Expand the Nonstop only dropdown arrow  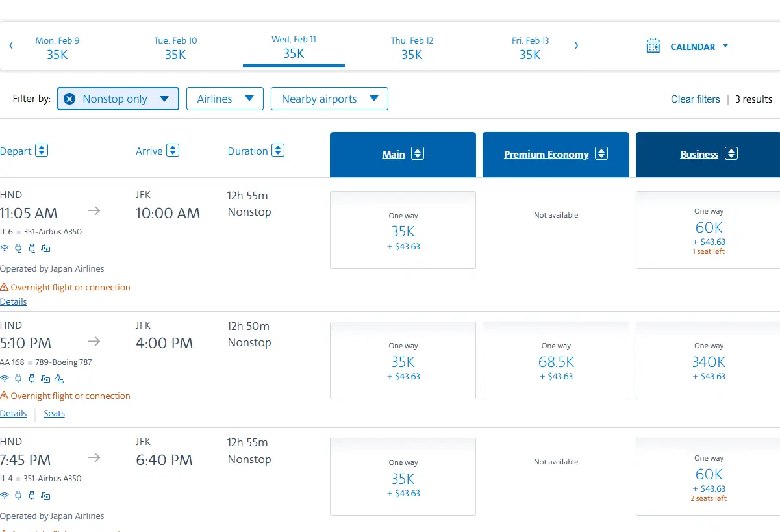pos(164,99)
